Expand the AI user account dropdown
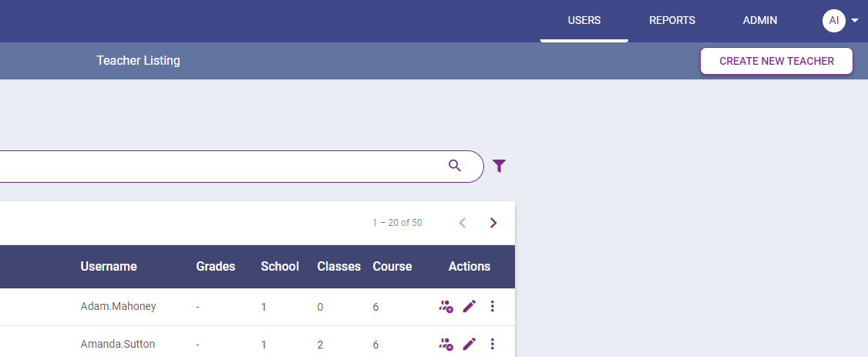The height and width of the screenshot is (357, 868). [854, 21]
